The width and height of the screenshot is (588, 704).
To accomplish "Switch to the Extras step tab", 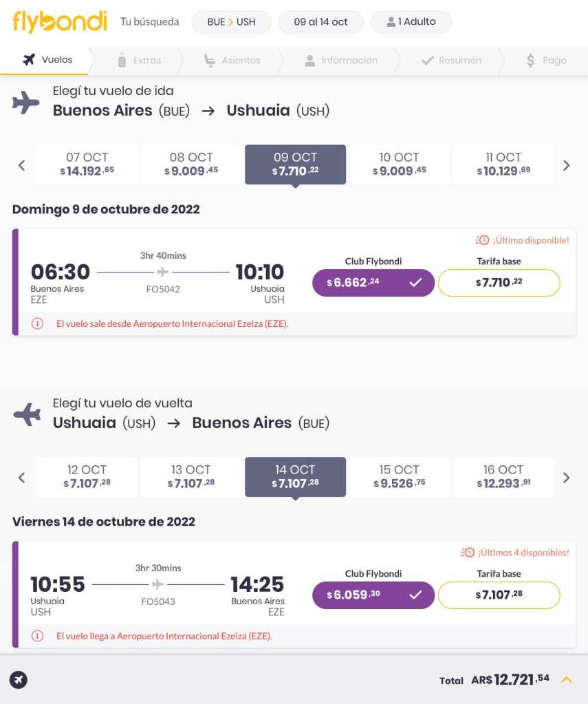I will 139,61.
